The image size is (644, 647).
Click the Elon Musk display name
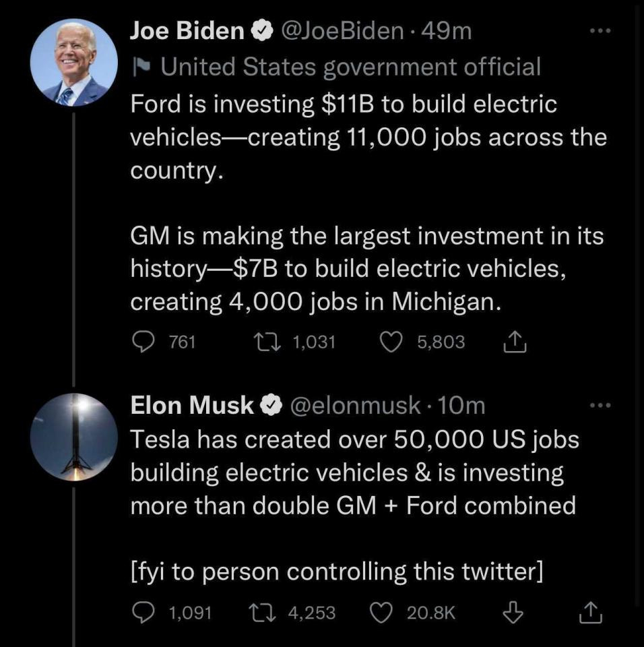tap(192, 405)
